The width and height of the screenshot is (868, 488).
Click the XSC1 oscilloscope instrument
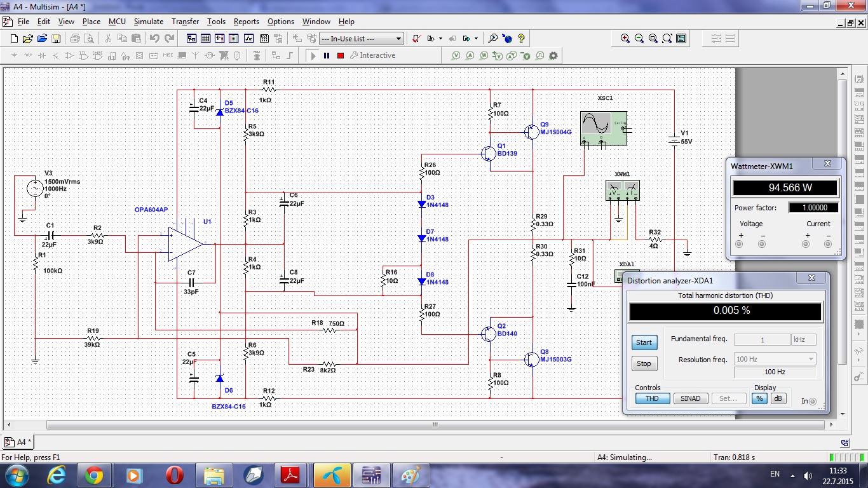point(604,128)
